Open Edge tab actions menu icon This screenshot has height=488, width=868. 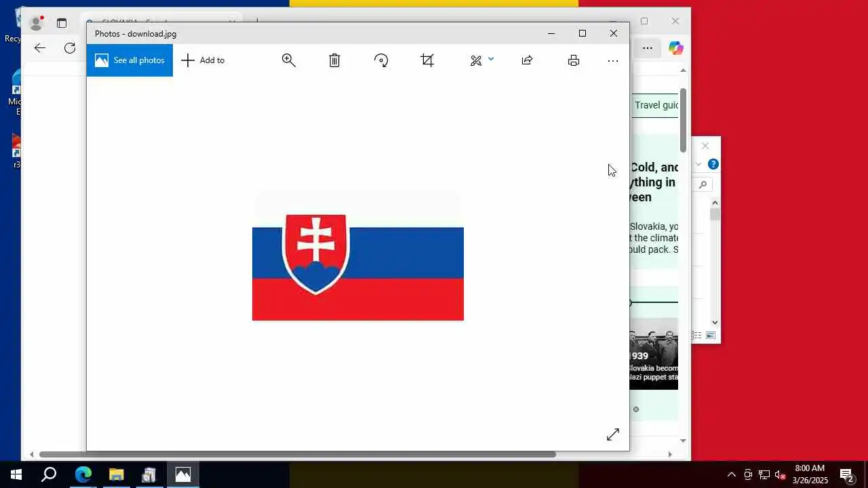click(x=62, y=23)
